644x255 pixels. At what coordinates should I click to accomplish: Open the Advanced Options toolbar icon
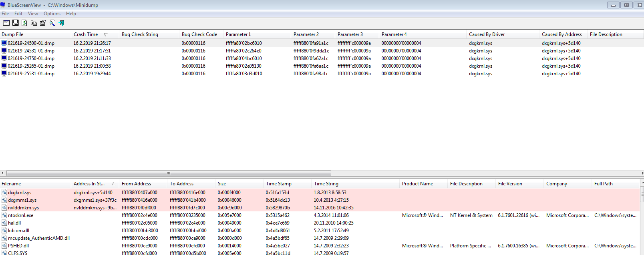click(6, 23)
